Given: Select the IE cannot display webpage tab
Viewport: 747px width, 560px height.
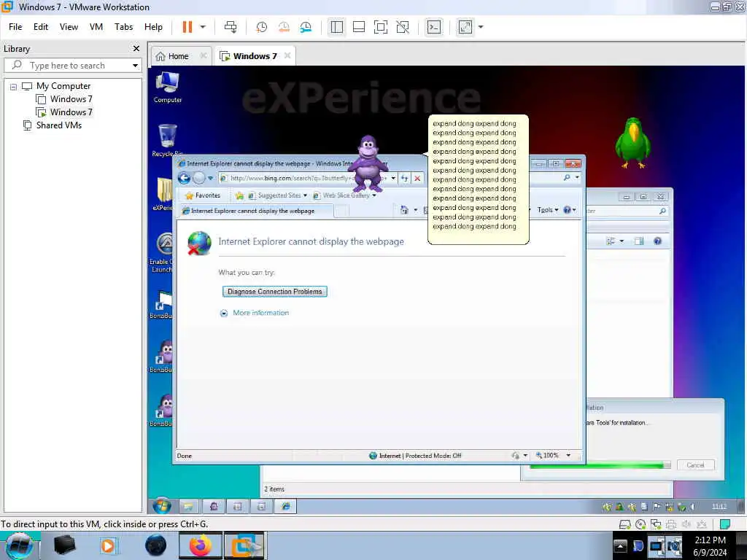Looking at the screenshot, I should pos(256,211).
